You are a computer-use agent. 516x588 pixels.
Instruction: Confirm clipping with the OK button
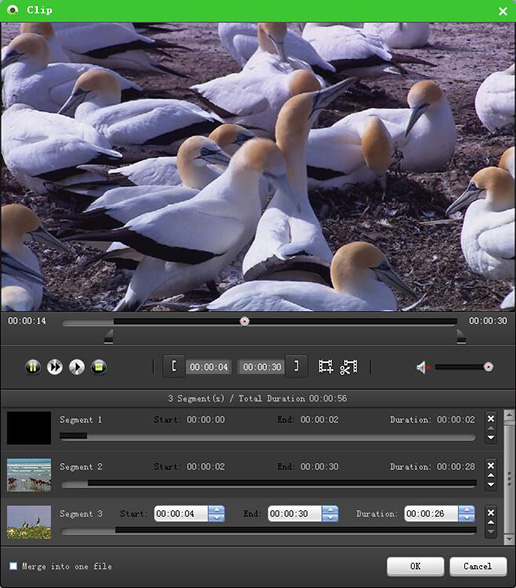point(416,566)
